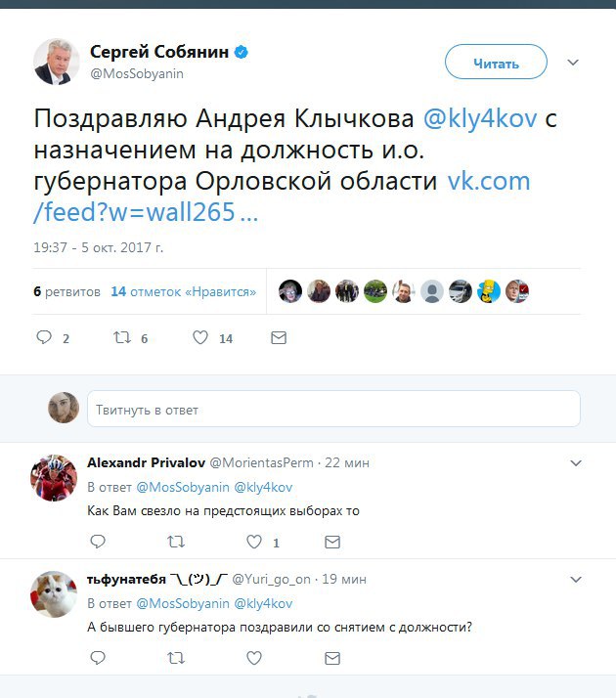
Task: Send main tweet via direct message envelope
Action: (279, 338)
